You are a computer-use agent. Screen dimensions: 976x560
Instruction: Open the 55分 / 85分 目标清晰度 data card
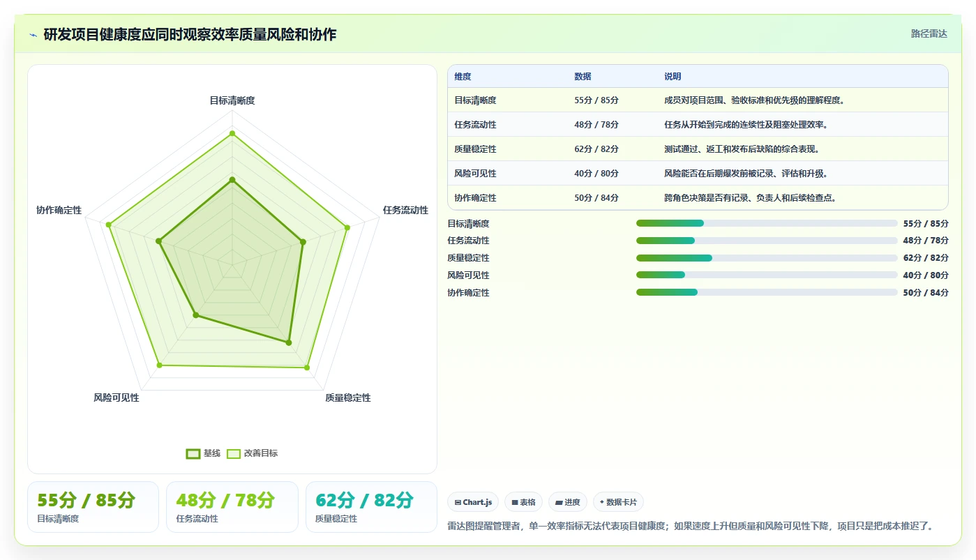click(93, 507)
